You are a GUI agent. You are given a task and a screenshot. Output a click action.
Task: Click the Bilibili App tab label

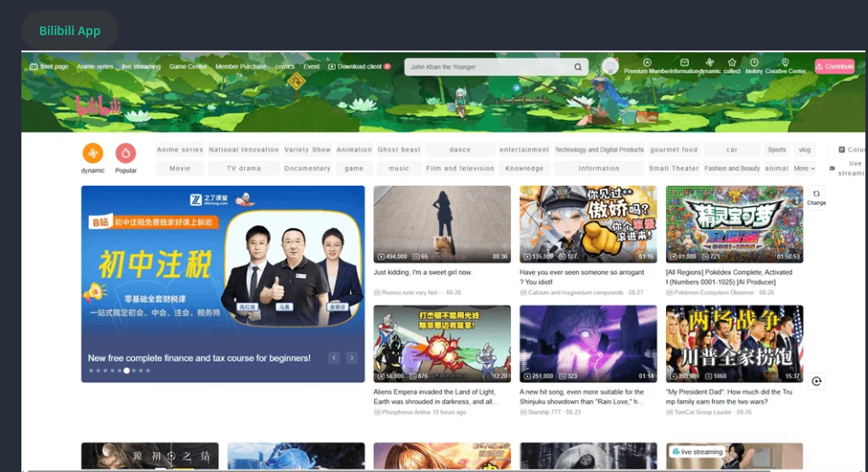(x=69, y=31)
